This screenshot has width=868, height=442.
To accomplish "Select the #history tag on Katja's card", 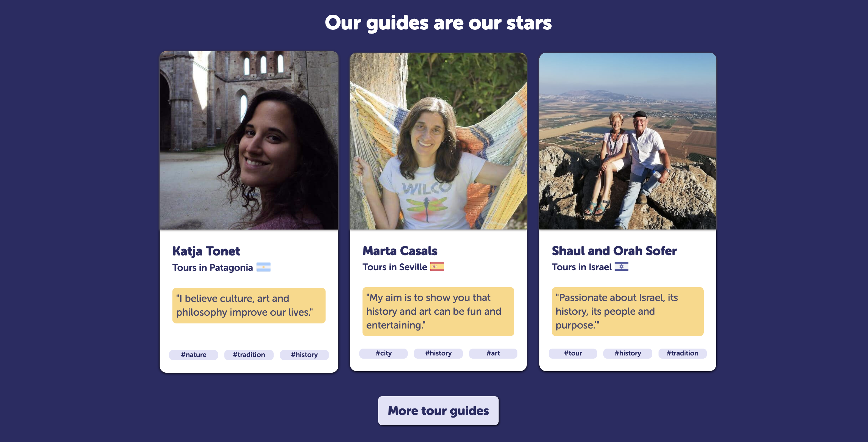I will pyautogui.click(x=304, y=355).
